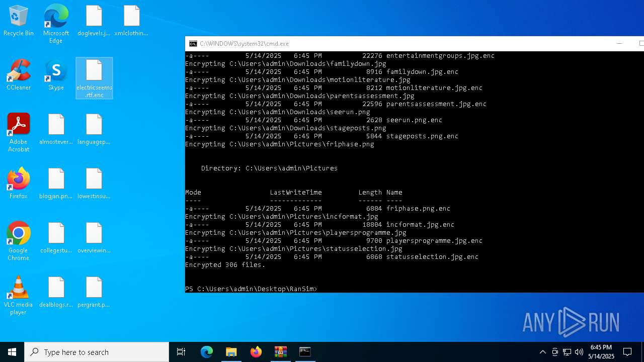Open Edge from the taskbar
The width and height of the screenshot is (644, 362).
[207, 352]
